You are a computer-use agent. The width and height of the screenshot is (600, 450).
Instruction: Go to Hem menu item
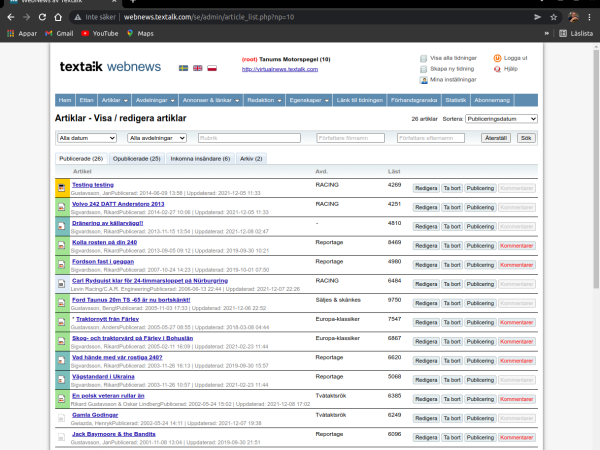pos(65,100)
